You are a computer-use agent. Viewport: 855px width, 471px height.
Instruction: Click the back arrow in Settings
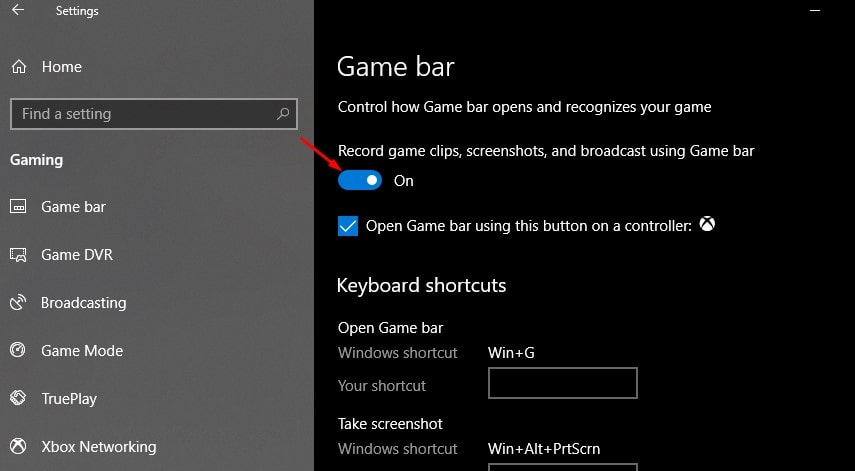[x=18, y=10]
